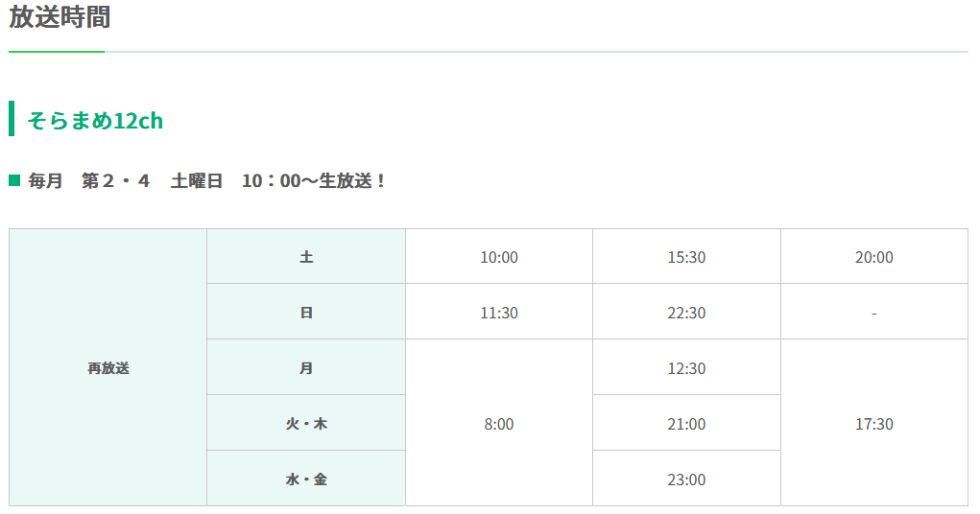The height and width of the screenshot is (514, 980).
Task: Select the 21:00 time cell
Action: [x=686, y=423]
